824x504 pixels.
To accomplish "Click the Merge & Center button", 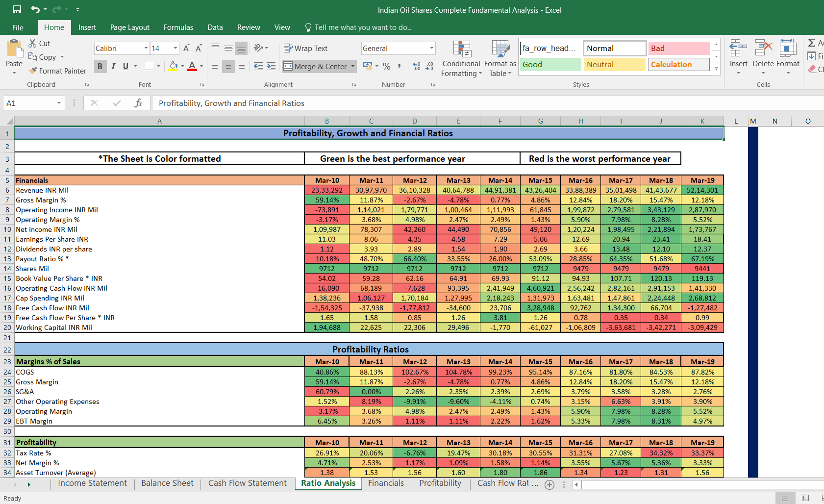I will pyautogui.click(x=316, y=66).
